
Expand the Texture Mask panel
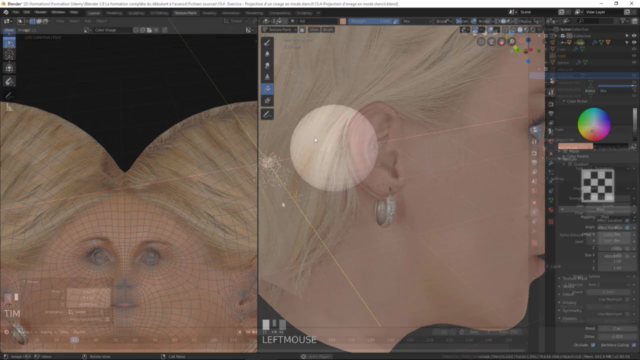pyautogui.click(x=574, y=278)
